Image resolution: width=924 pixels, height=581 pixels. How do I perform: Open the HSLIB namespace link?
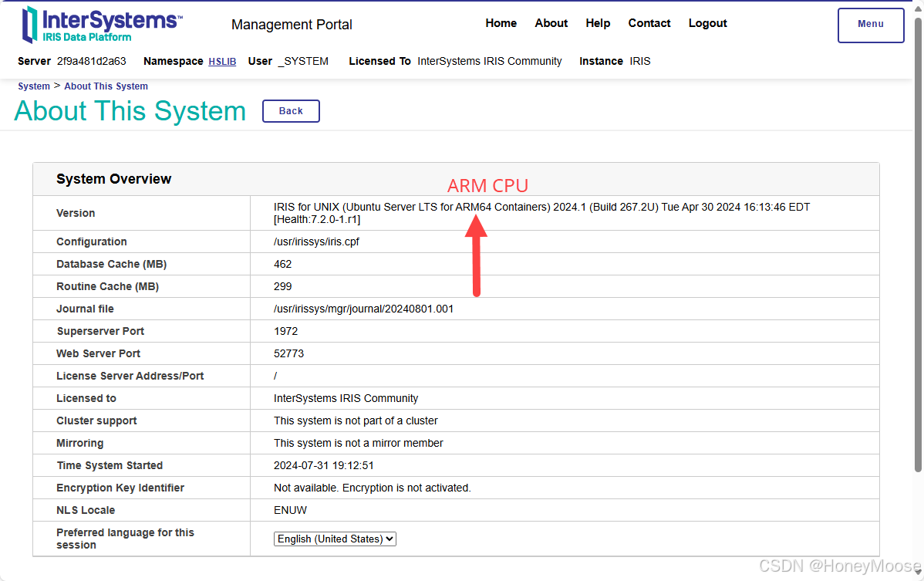222,61
